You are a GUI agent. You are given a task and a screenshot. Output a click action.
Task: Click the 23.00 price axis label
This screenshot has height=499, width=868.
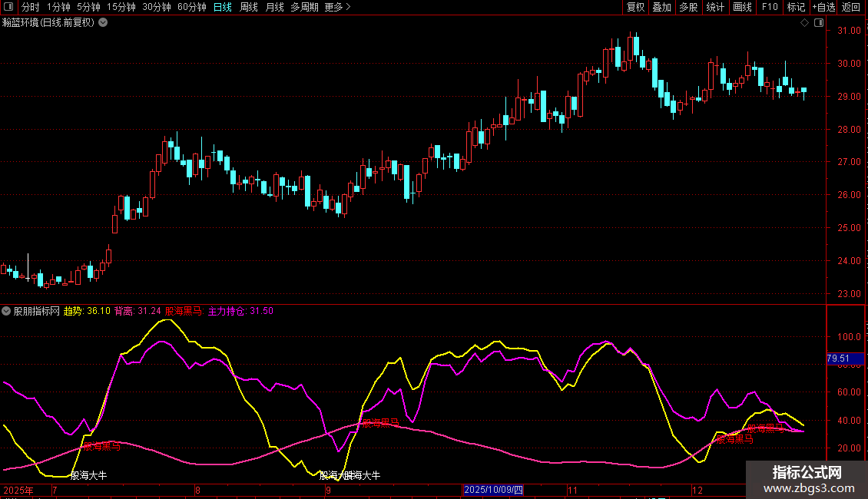[849, 294]
